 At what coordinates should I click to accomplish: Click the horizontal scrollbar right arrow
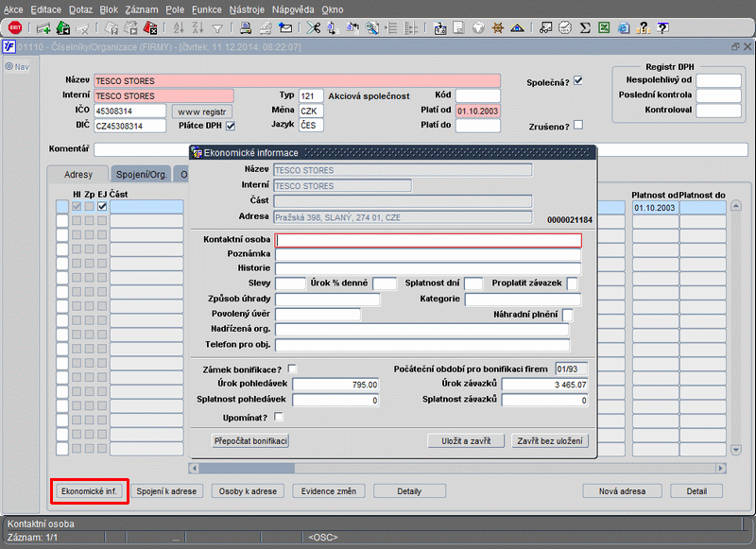721,468
